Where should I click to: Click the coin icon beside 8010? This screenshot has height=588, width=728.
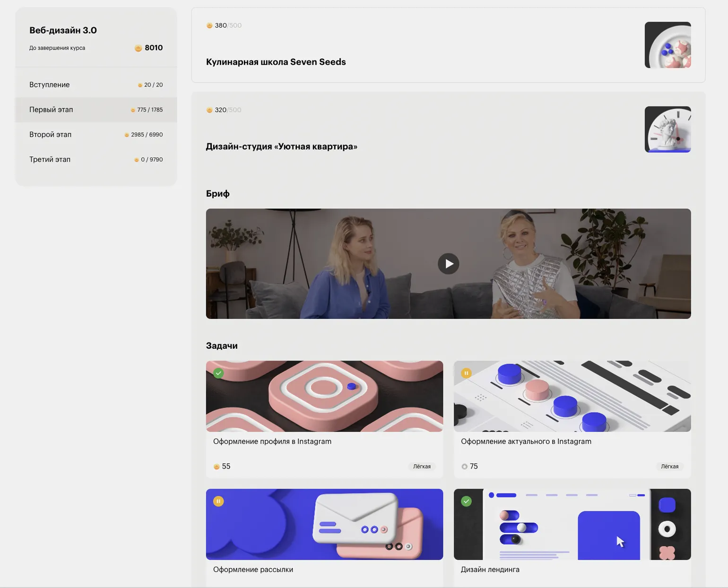(x=138, y=48)
